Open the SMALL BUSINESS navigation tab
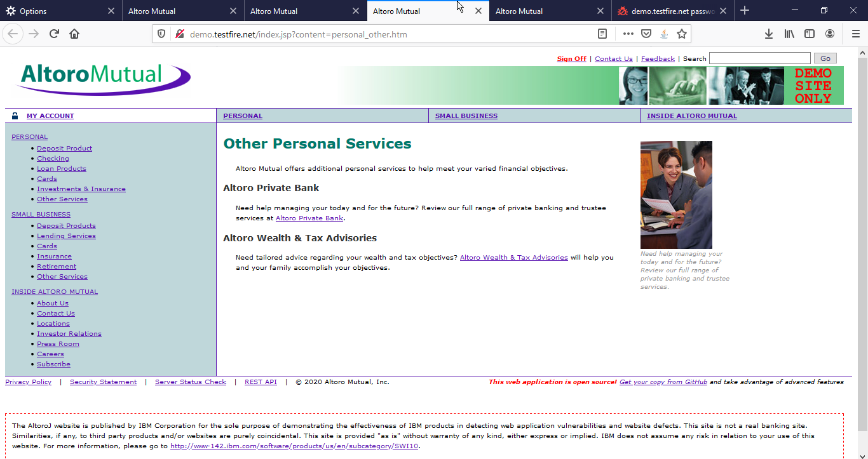The image size is (868, 459). tap(466, 116)
